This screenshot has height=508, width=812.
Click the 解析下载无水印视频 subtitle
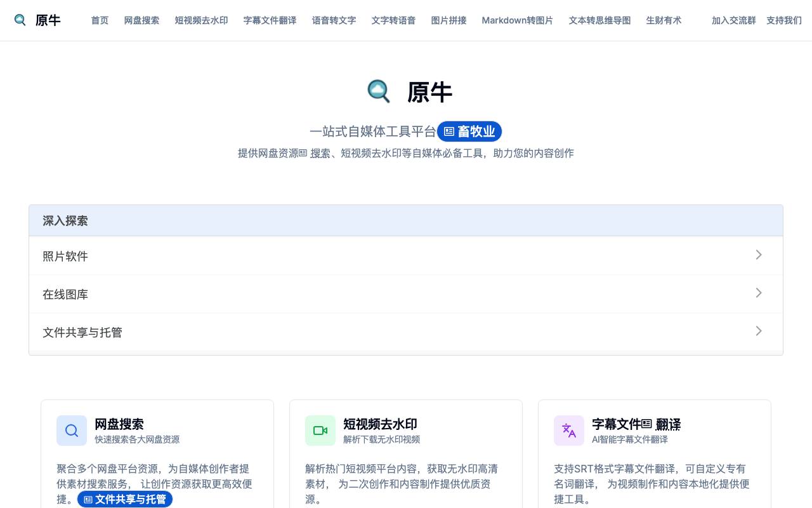tap(382, 439)
